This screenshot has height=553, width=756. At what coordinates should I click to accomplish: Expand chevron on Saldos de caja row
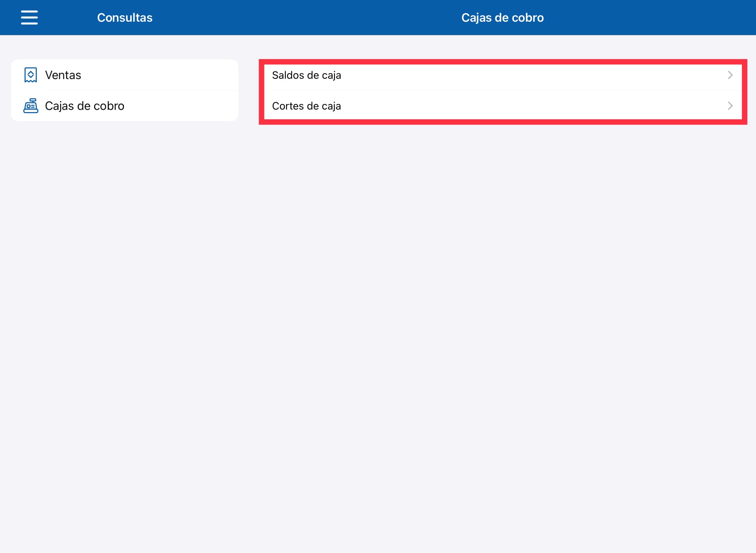pos(730,75)
